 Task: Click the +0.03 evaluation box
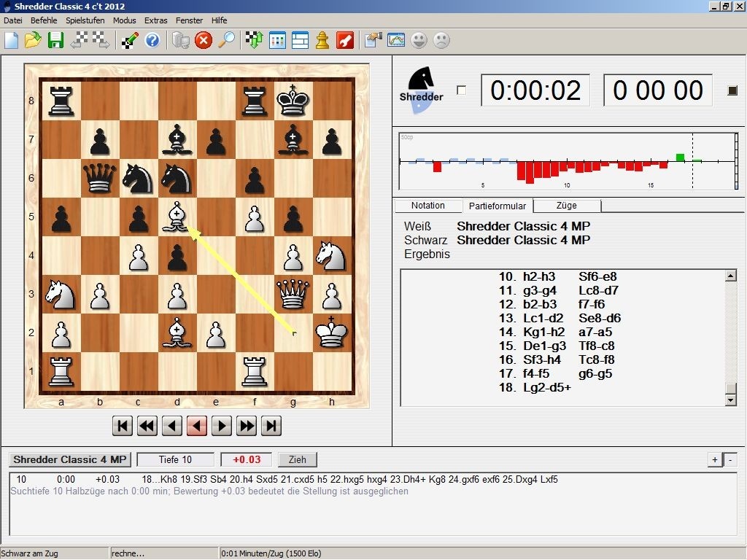click(x=247, y=459)
